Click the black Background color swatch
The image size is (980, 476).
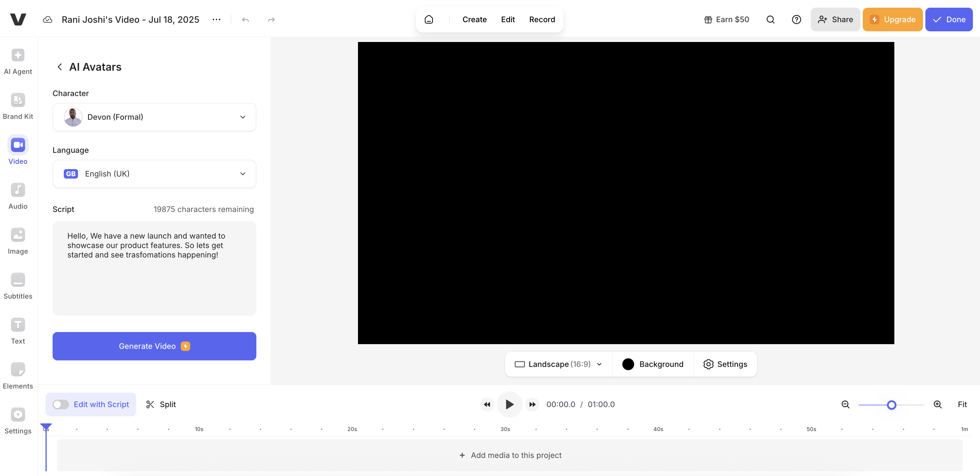point(628,364)
